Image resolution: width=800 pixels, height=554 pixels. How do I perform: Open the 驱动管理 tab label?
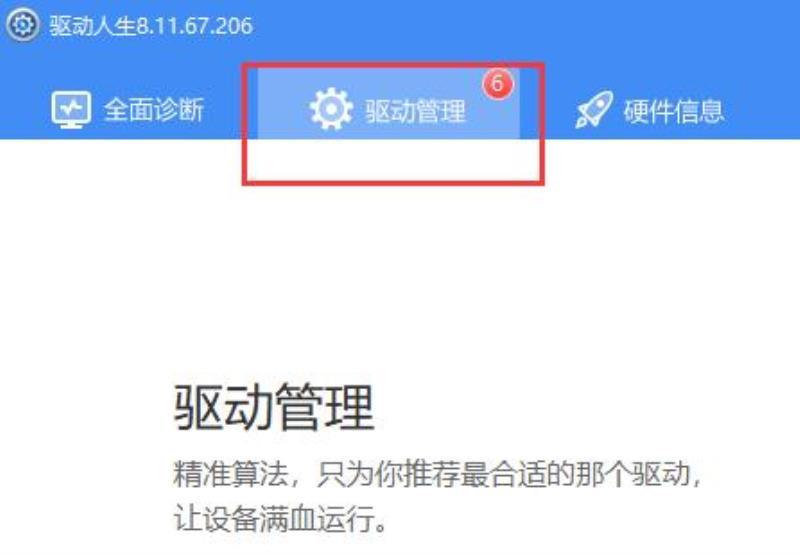click(415, 111)
